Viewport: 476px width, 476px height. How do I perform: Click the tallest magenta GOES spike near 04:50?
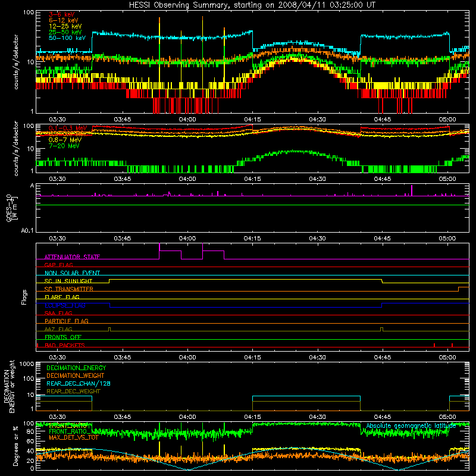(412, 190)
